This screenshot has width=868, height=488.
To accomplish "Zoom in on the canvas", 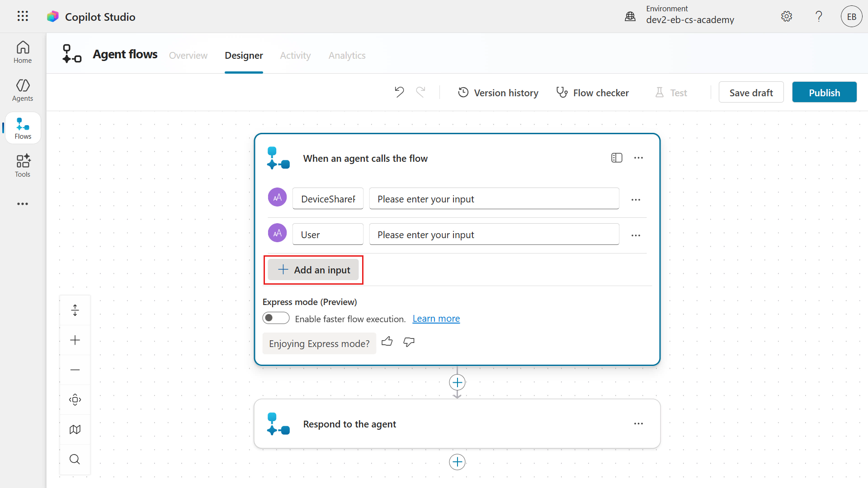I will (75, 340).
